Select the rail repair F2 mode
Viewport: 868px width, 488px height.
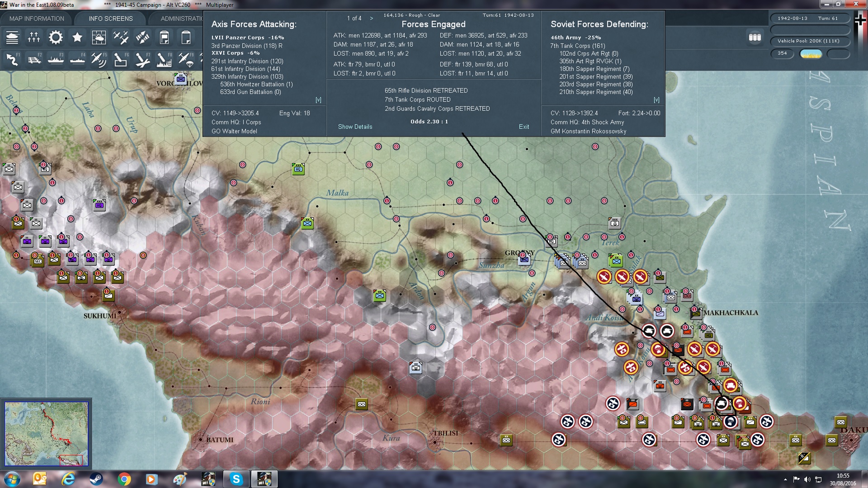click(34, 59)
